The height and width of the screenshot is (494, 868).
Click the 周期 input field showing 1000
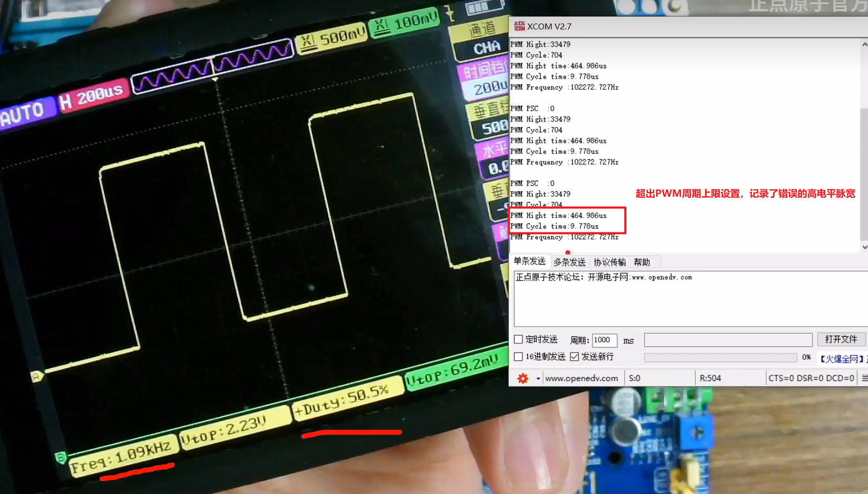604,340
